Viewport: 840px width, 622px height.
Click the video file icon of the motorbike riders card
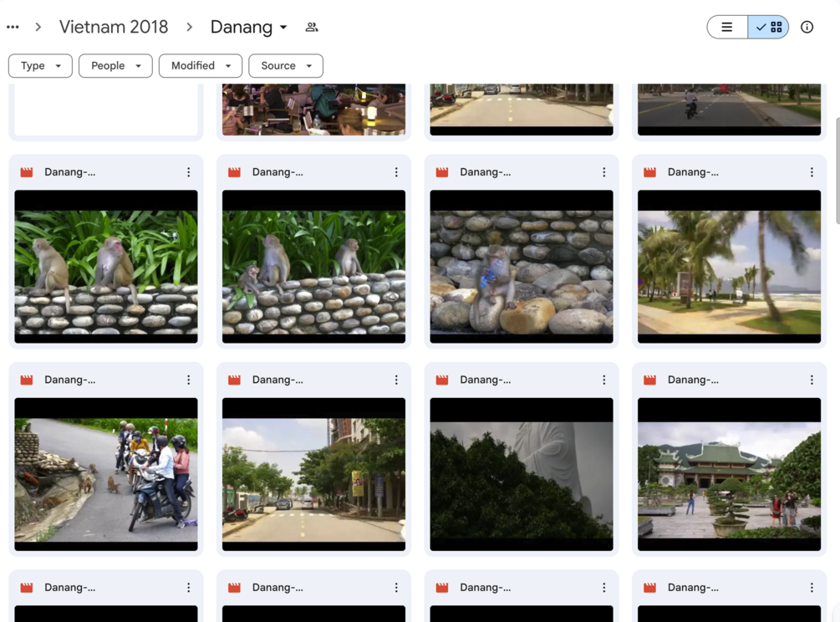pyautogui.click(x=27, y=380)
